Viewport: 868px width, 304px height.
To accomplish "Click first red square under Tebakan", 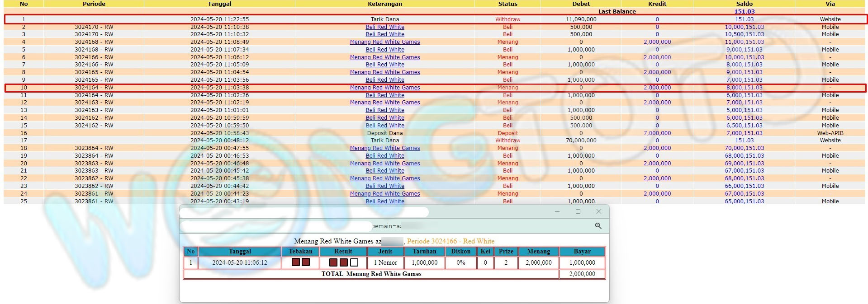I will pos(296,262).
